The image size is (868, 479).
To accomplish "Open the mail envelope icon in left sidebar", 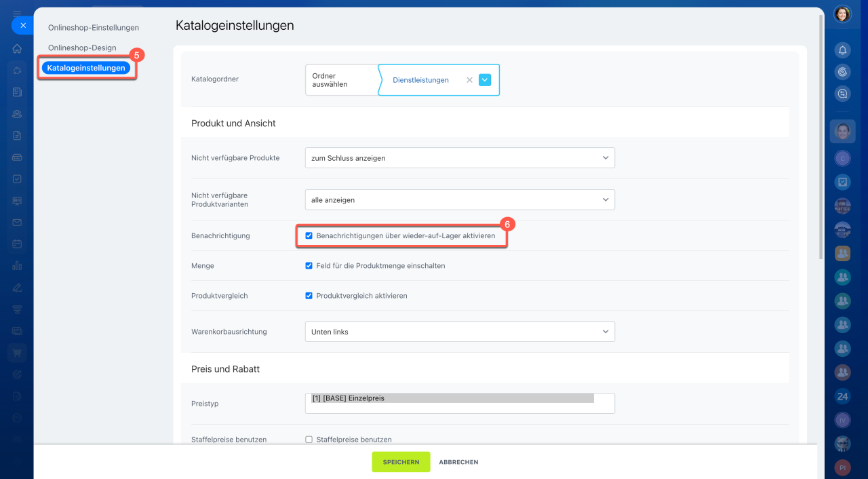I will [x=17, y=222].
